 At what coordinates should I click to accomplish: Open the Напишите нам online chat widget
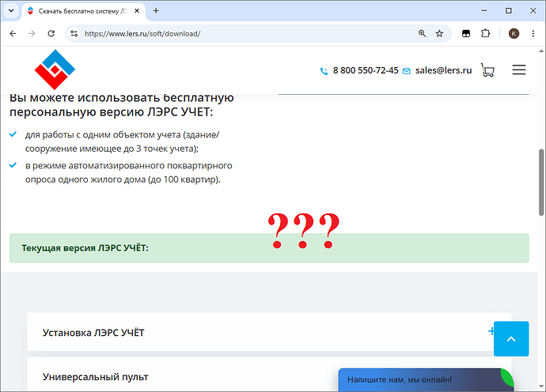pos(426,379)
